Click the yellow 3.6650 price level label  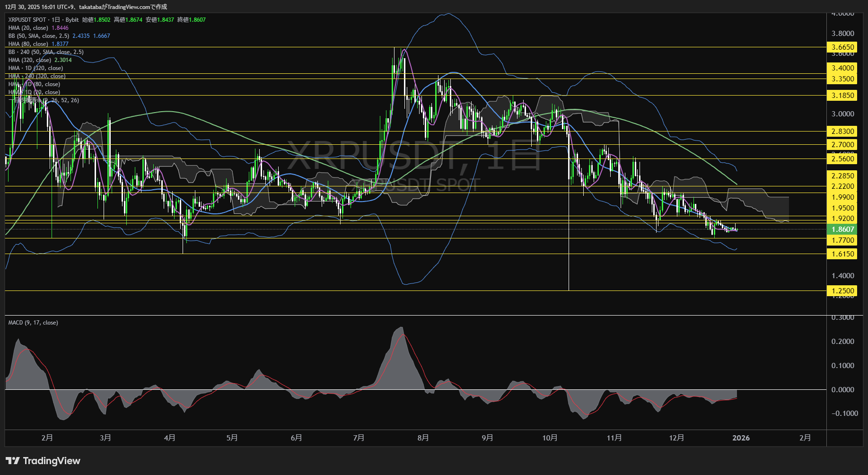842,47
